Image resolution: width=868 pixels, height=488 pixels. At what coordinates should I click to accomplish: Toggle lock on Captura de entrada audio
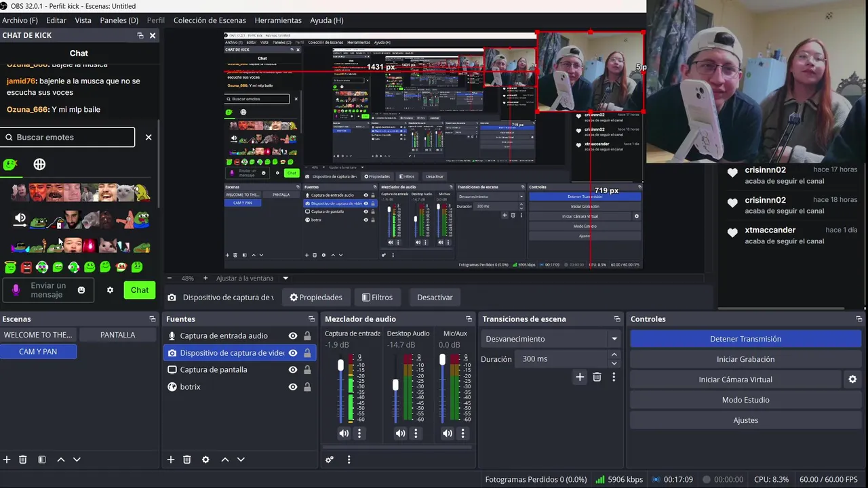tap(307, 335)
